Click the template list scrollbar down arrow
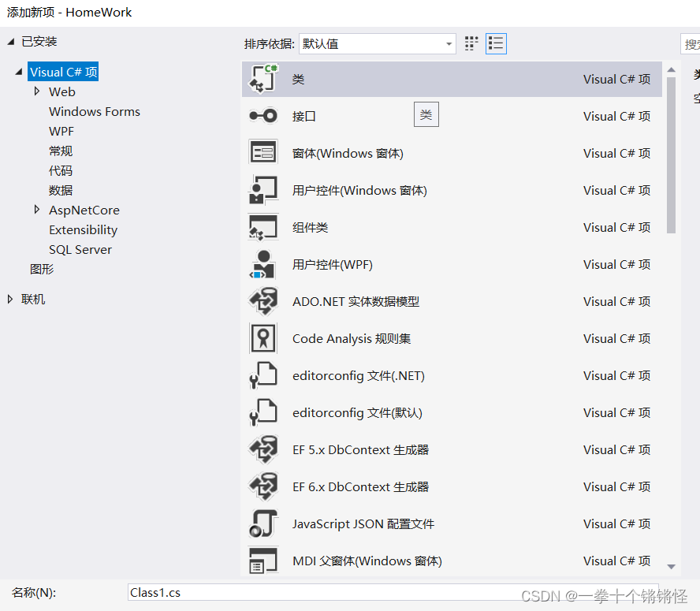The height and width of the screenshot is (611, 700). click(672, 566)
